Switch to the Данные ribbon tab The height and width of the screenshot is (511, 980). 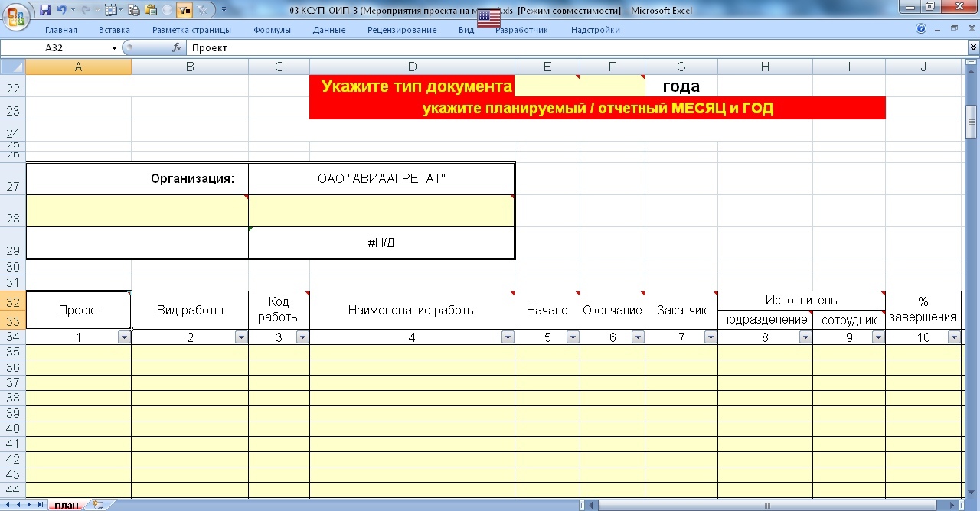[329, 30]
